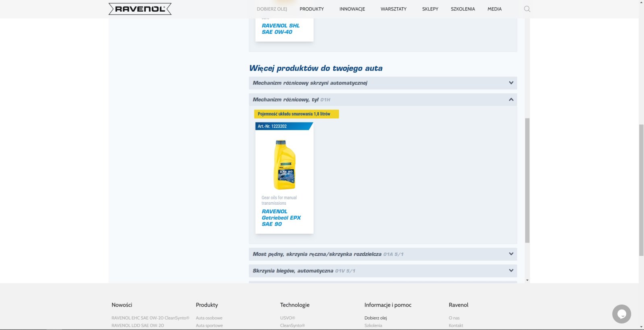Click the page scrollbar down arrow
This screenshot has width=644, height=330.
(641, 327)
